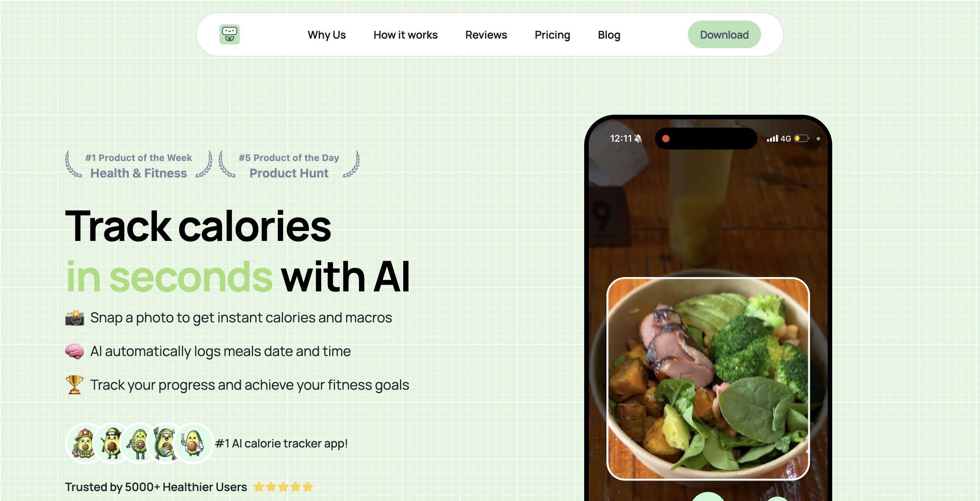980x501 pixels.
Task: Open the Why Us section
Action: click(327, 35)
